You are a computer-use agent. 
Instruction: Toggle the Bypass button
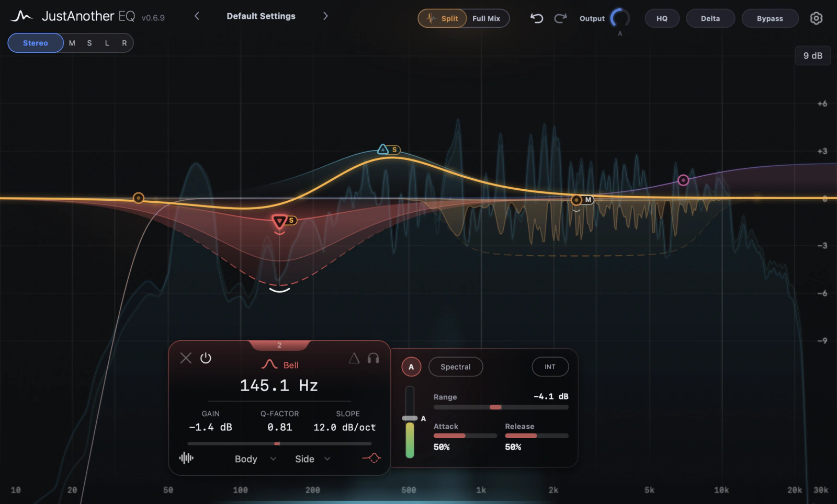coord(770,18)
